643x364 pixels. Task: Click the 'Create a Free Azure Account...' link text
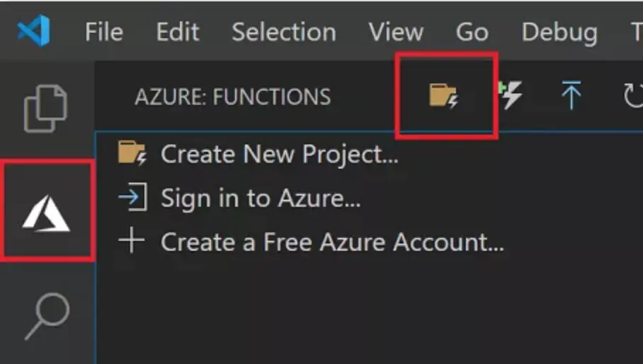click(x=332, y=242)
